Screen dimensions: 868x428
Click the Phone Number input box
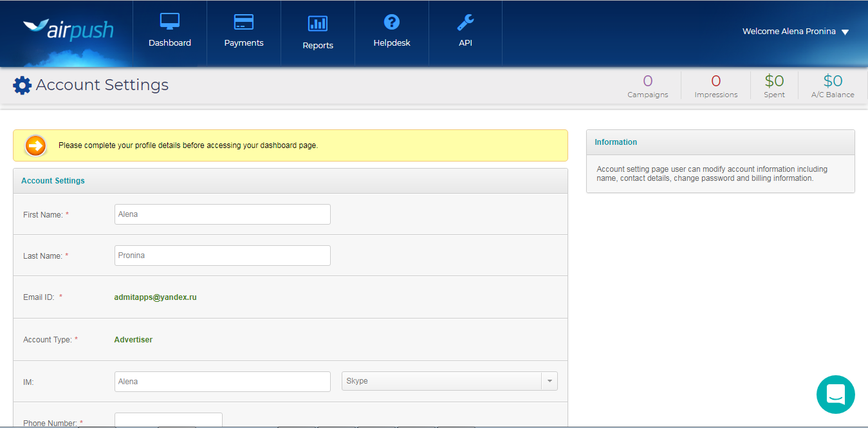click(169, 420)
